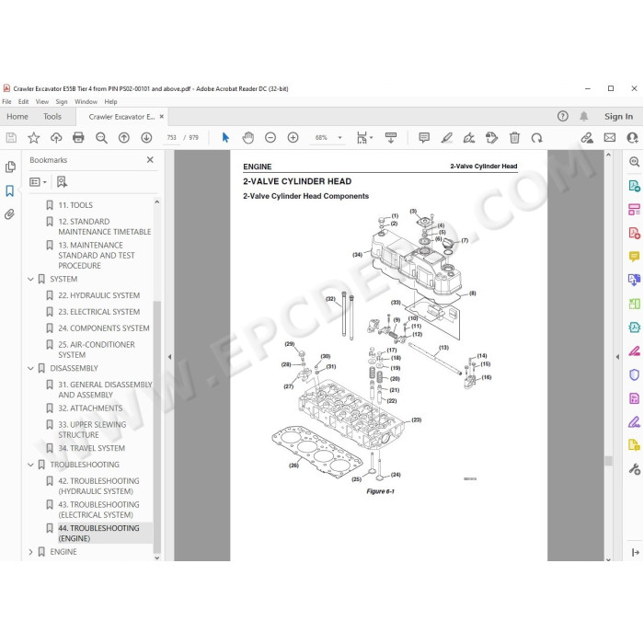
Task: Send the file by email envelope icon
Action: [x=609, y=138]
